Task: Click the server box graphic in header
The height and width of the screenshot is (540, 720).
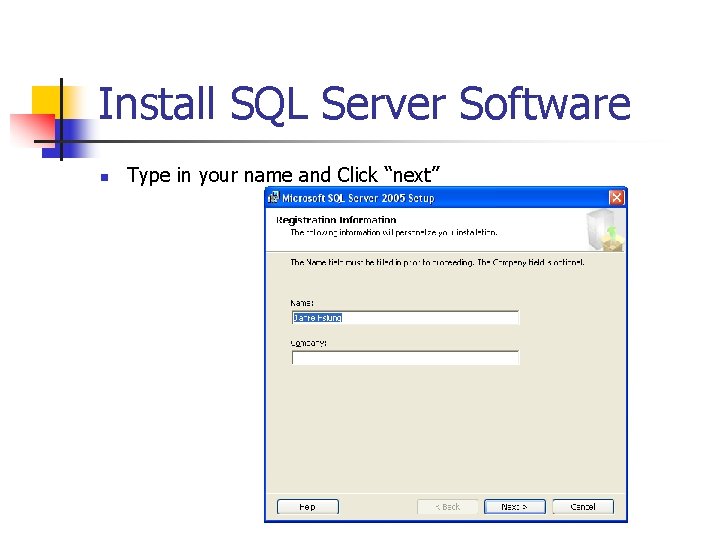Action: tap(605, 230)
